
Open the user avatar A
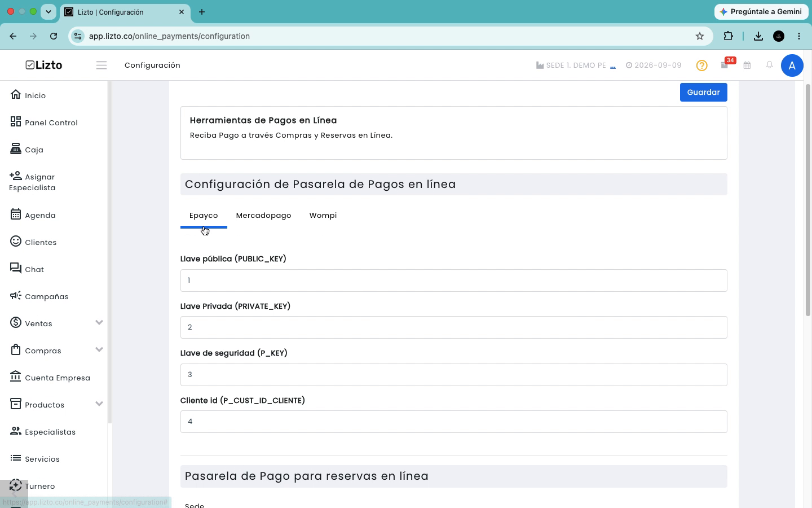point(792,65)
